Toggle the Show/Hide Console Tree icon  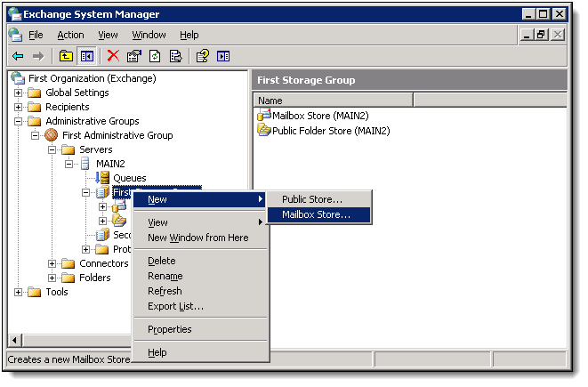tap(86, 57)
